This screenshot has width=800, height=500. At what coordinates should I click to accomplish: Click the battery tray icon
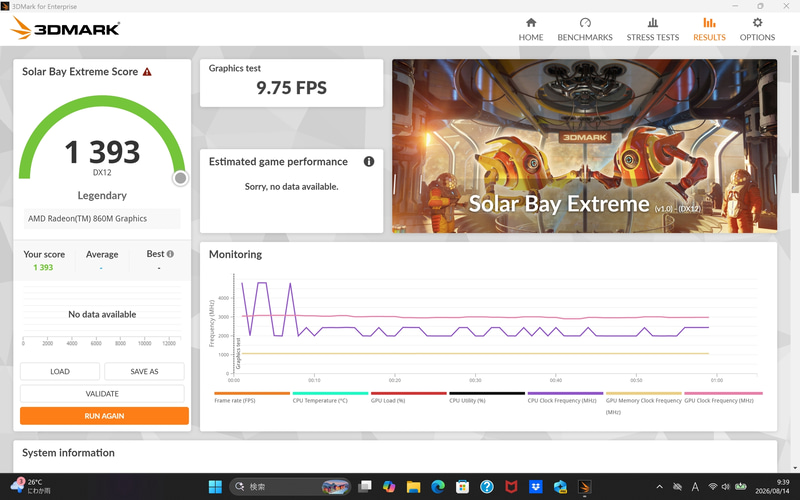coord(741,487)
